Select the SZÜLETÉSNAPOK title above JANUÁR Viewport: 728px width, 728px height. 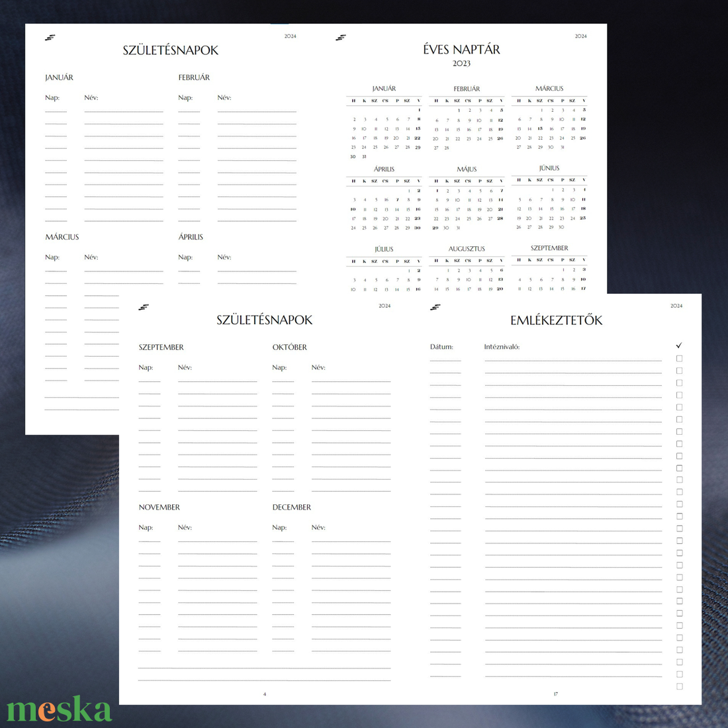(x=170, y=50)
